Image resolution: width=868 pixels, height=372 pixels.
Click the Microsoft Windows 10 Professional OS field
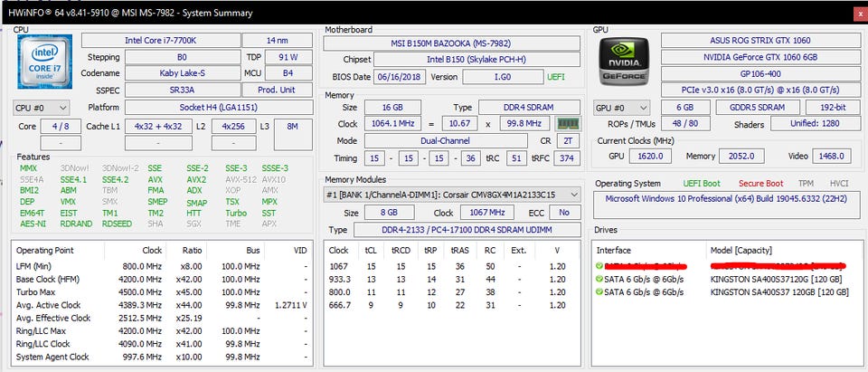pos(726,205)
